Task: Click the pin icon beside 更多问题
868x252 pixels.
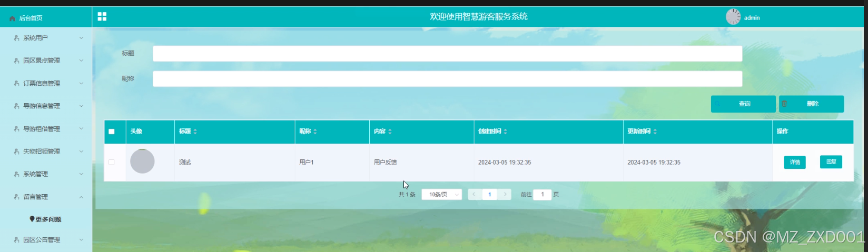Action: (32, 219)
